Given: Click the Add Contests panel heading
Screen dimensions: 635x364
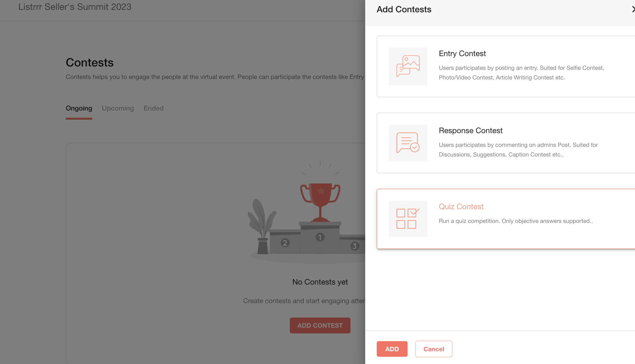Looking at the screenshot, I should coord(404,9).
